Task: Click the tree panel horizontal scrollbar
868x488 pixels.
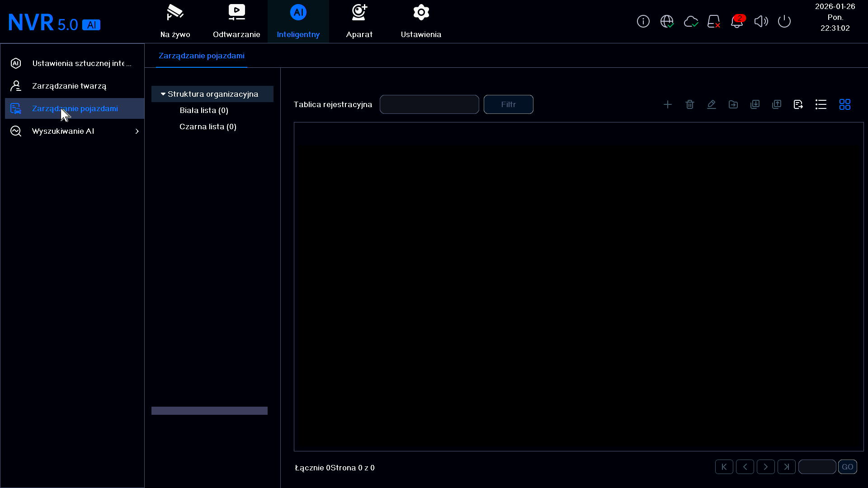Action: (209, 411)
